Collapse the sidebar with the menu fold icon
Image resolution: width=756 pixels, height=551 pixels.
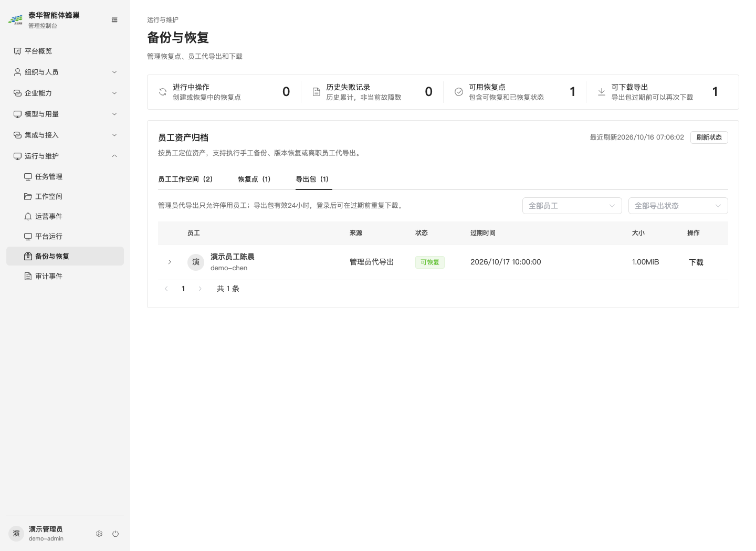click(114, 20)
